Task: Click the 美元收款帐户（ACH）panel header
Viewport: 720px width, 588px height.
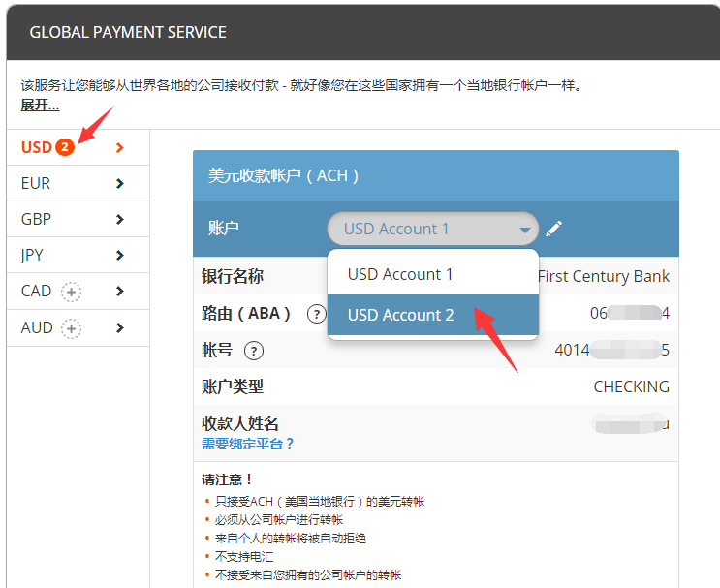Action: [x=436, y=175]
